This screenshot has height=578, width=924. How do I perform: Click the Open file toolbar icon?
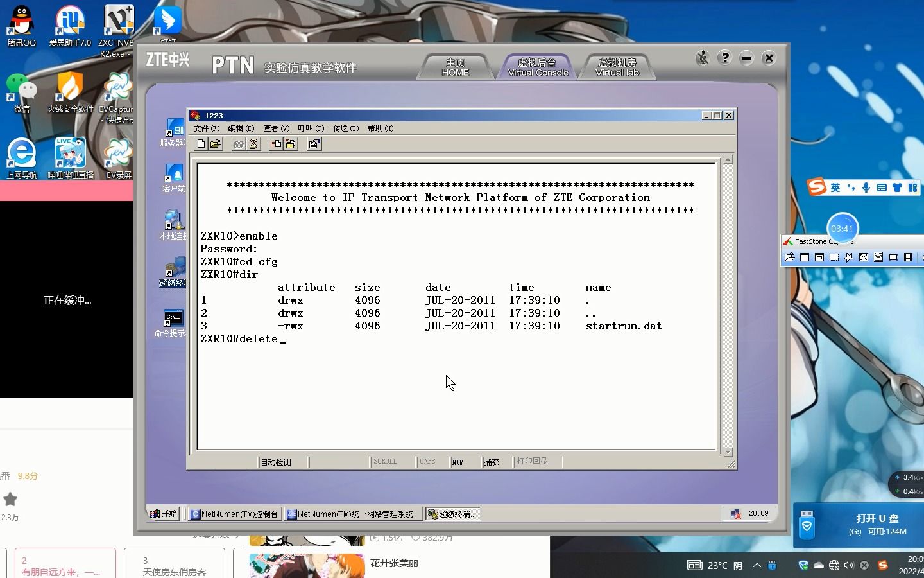tap(216, 144)
